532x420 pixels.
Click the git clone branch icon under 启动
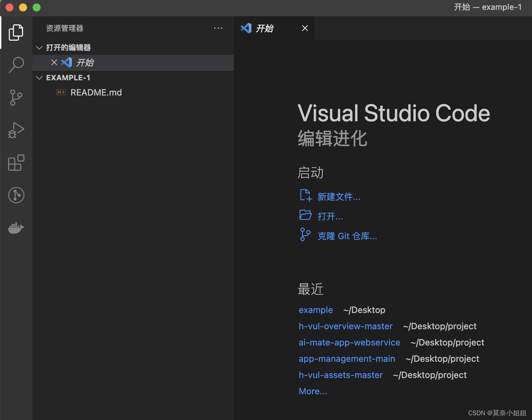point(305,234)
